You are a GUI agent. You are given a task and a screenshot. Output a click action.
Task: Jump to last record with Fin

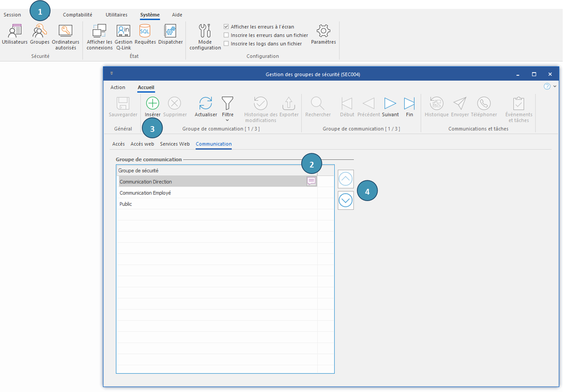(409, 103)
